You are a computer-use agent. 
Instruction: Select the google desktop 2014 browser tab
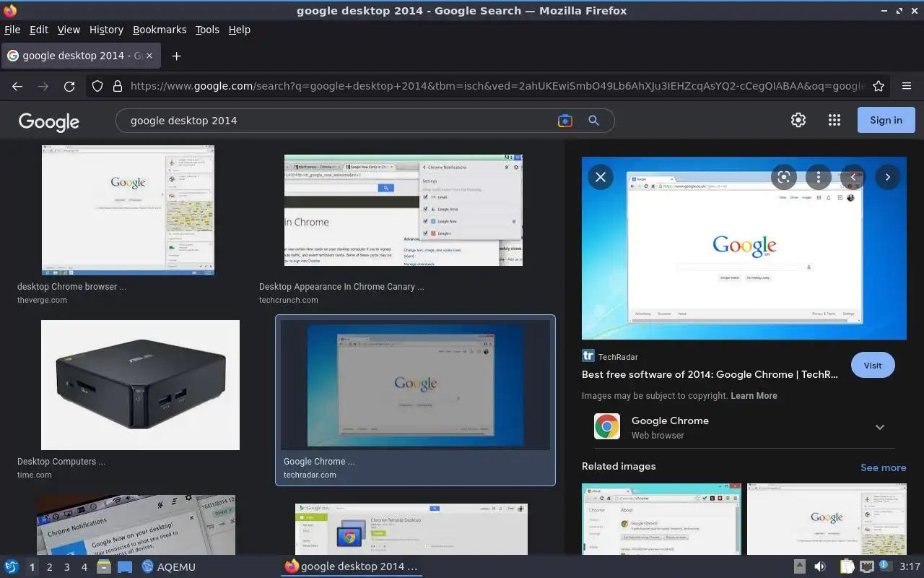coord(81,56)
